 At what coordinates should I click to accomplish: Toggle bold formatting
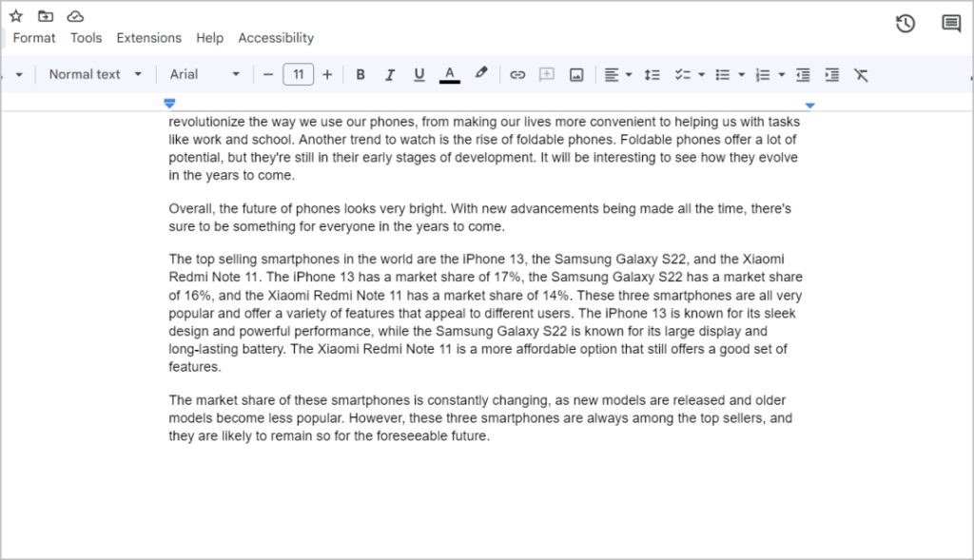360,74
